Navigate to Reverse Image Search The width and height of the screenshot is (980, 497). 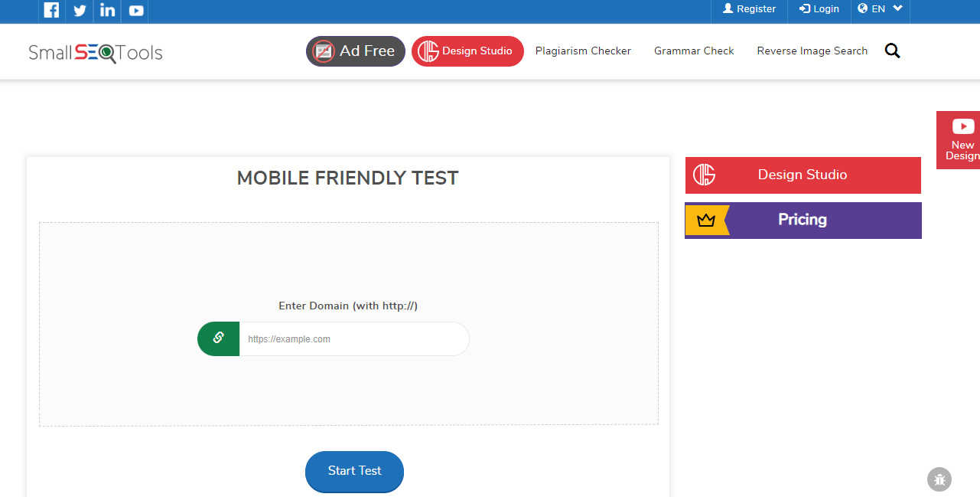(812, 51)
